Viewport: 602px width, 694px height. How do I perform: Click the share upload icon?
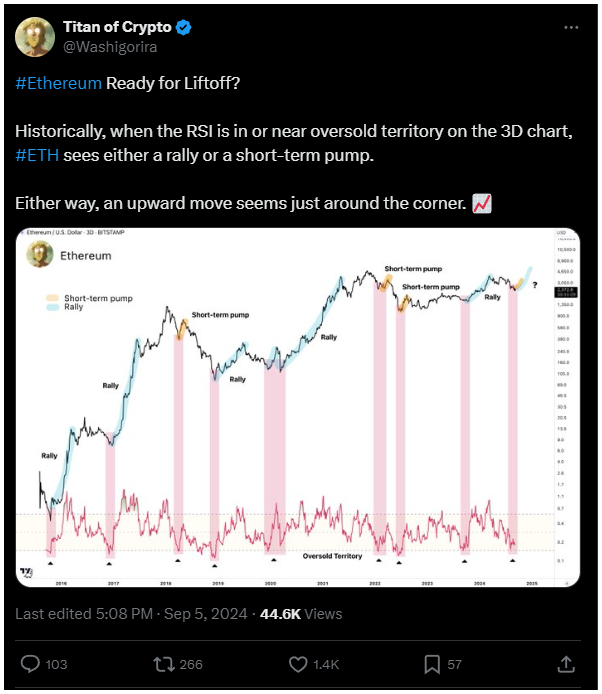click(566, 664)
